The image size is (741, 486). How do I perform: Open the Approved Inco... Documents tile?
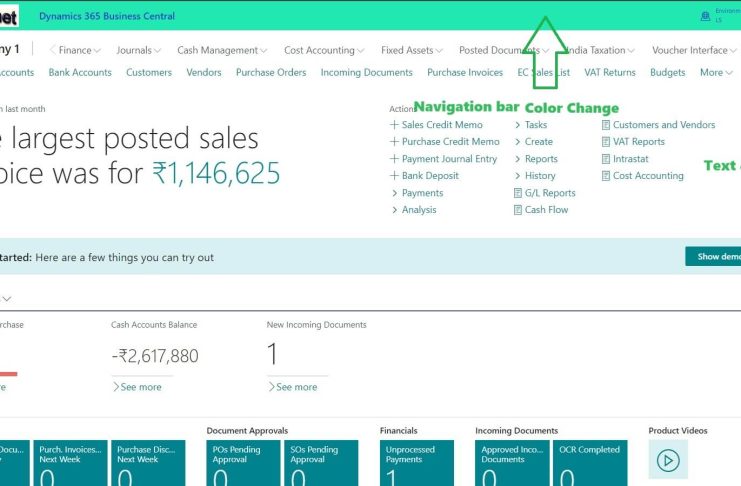point(512,463)
